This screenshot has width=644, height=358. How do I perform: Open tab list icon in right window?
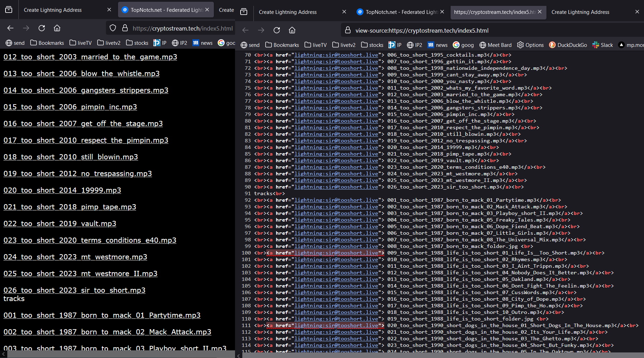click(x=244, y=12)
